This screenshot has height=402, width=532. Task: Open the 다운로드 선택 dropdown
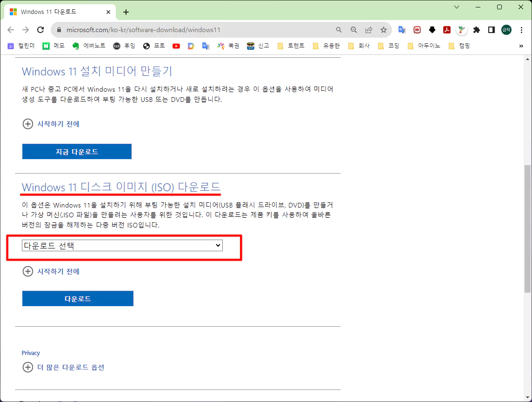coord(122,246)
